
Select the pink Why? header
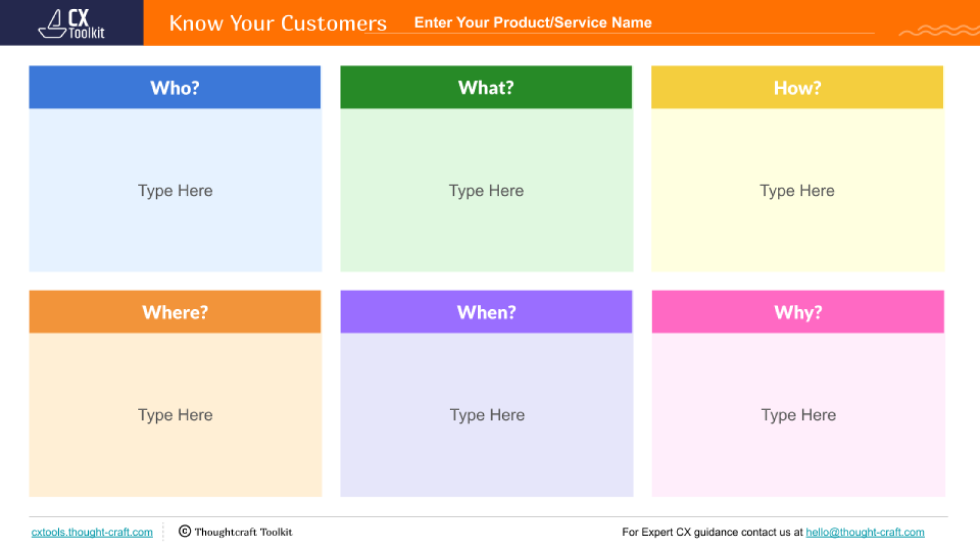[797, 312]
